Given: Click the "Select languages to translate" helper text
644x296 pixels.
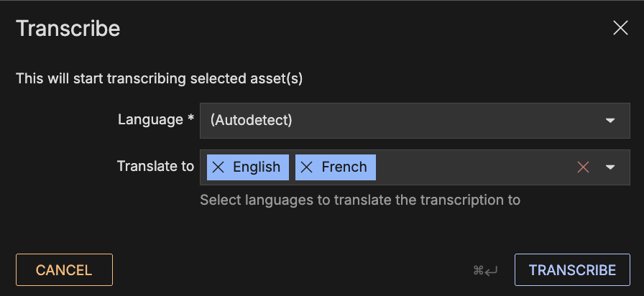Looking at the screenshot, I should click(x=359, y=200).
